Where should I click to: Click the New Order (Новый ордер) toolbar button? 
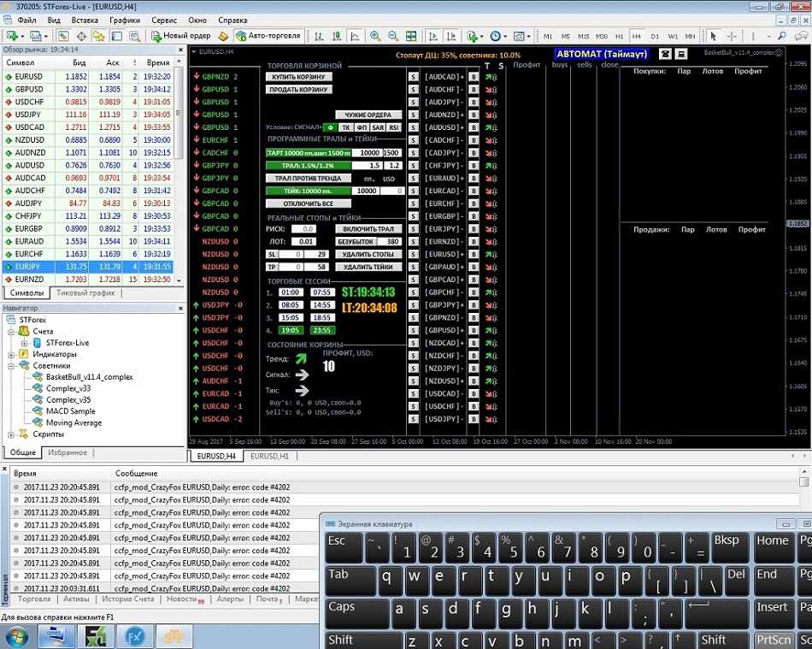181,36
